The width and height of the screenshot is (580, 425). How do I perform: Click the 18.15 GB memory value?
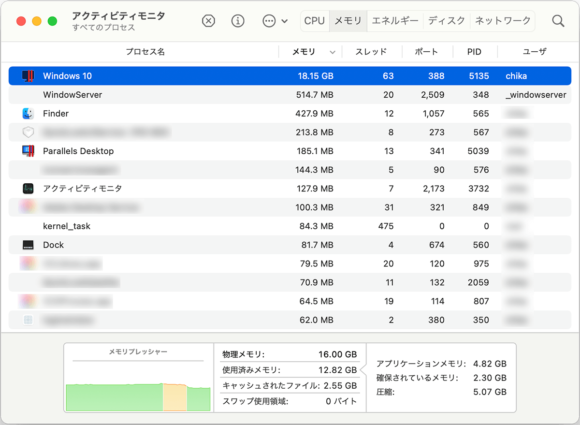coord(316,76)
